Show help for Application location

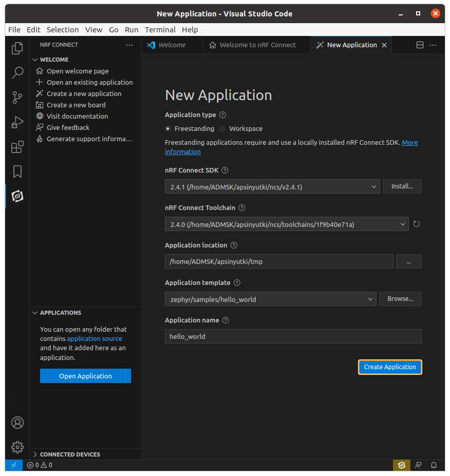coord(234,245)
